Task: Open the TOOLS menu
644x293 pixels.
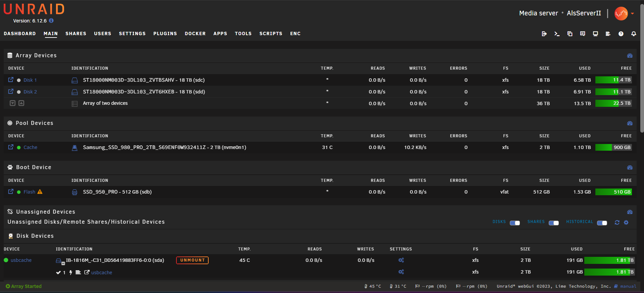Action: point(243,33)
